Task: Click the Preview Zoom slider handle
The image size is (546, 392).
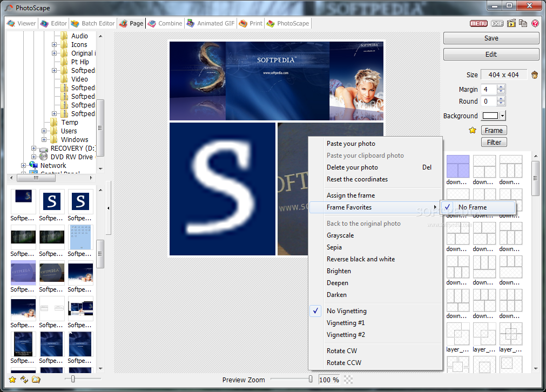Action: point(311,380)
